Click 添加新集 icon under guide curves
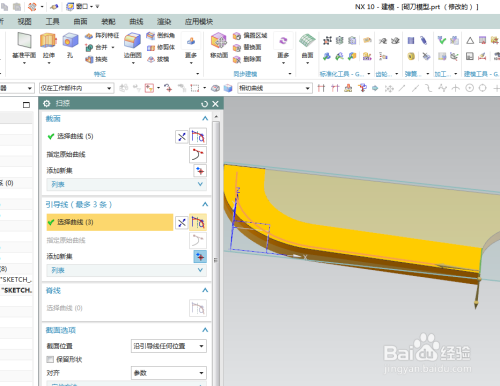Viewport: 500px width, 386px height. pyautogui.click(x=200, y=256)
